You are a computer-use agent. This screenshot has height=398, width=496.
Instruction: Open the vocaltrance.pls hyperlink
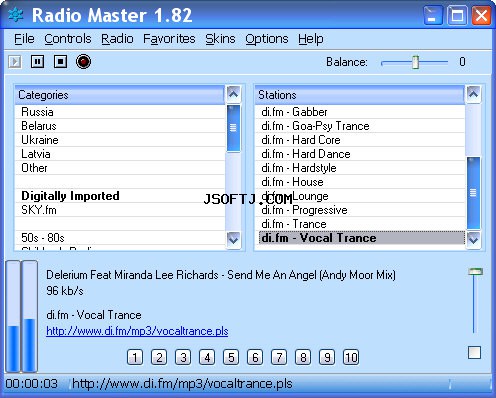click(137, 331)
